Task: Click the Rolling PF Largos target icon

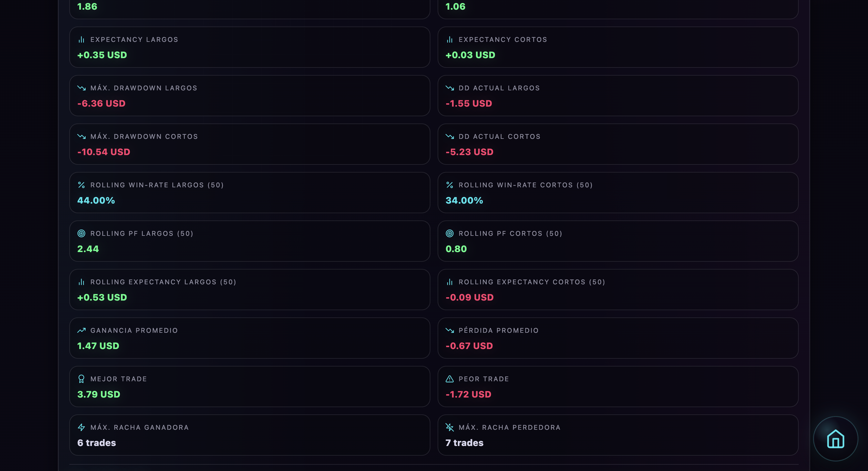Action: coord(81,234)
